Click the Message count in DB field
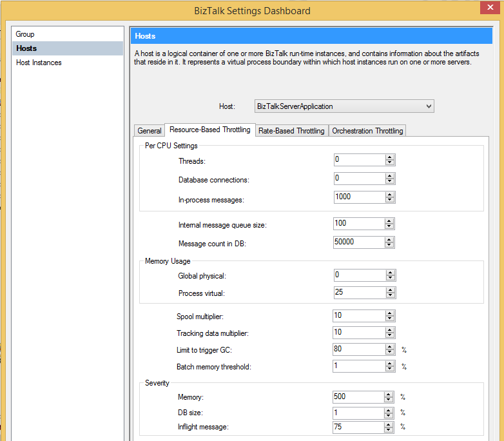504x441 pixels. pos(359,242)
